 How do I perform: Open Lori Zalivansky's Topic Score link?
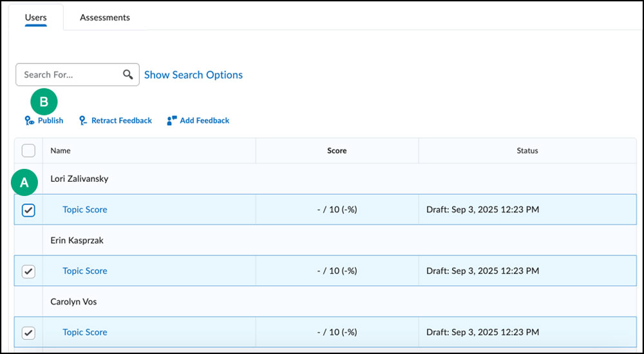point(84,210)
